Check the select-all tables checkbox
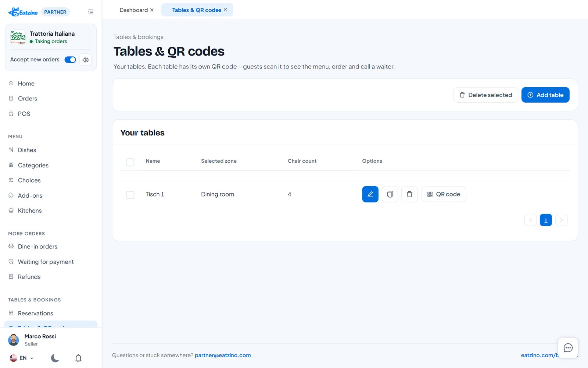The height and width of the screenshot is (368, 588). click(130, 162)
